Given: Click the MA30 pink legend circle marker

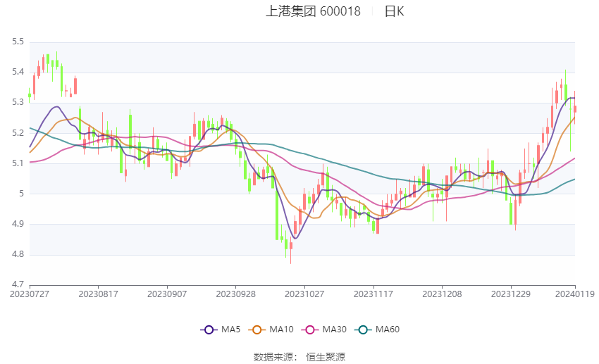Looking at the screenshot, I should pyautogui.click(x=309, y=330).
